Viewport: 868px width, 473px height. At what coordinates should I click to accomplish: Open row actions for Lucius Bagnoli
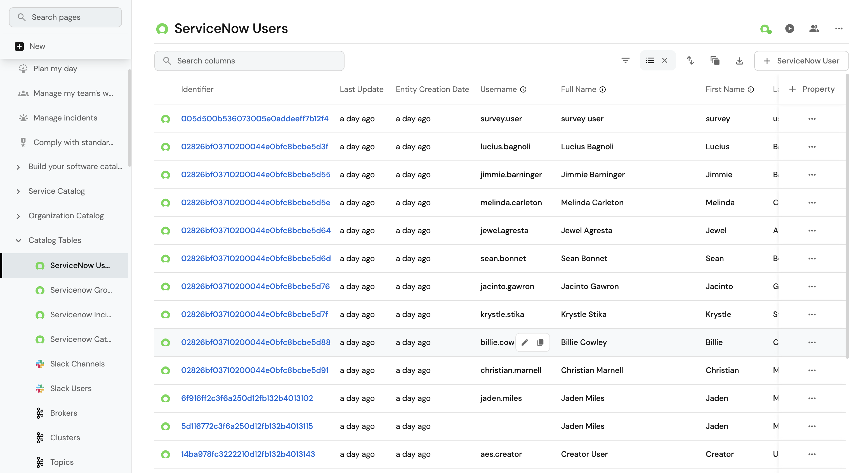(812, 146)
